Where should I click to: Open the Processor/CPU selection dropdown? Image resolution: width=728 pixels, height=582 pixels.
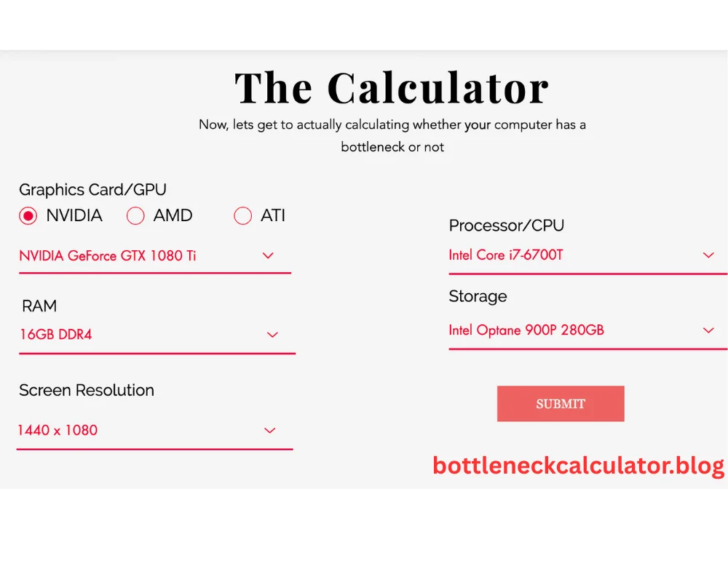click(575, 255)
